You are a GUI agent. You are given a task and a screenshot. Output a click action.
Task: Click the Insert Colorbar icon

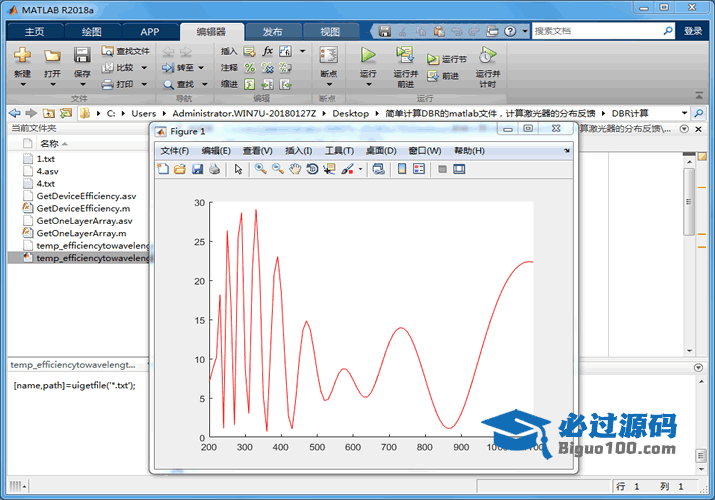point(402,169)
